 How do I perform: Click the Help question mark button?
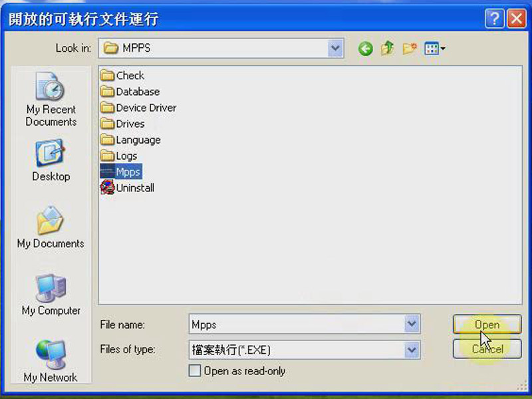point(494,19)
